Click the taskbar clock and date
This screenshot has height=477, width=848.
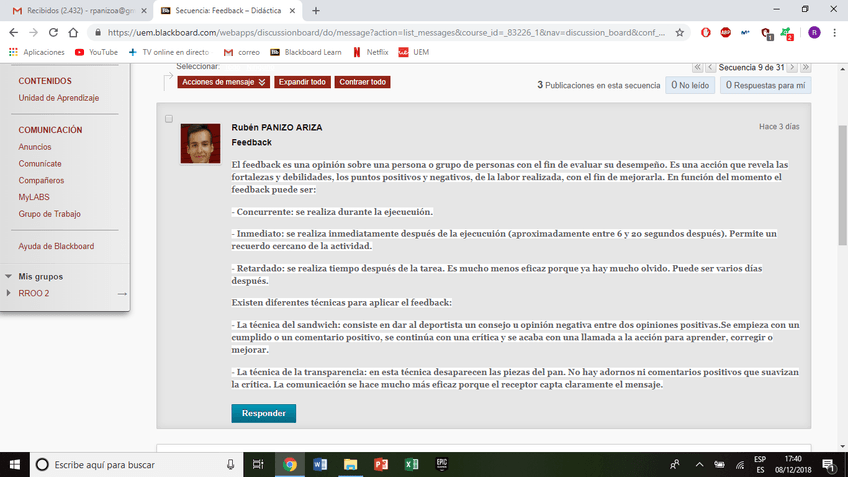click(x=793, y=465)
